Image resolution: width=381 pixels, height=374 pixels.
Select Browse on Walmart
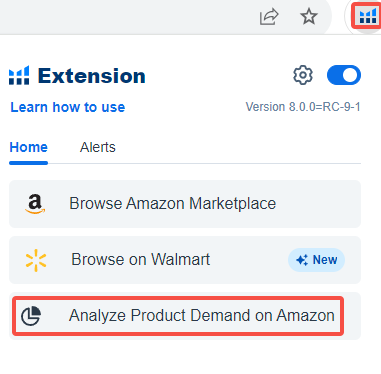tap(185, 260)
